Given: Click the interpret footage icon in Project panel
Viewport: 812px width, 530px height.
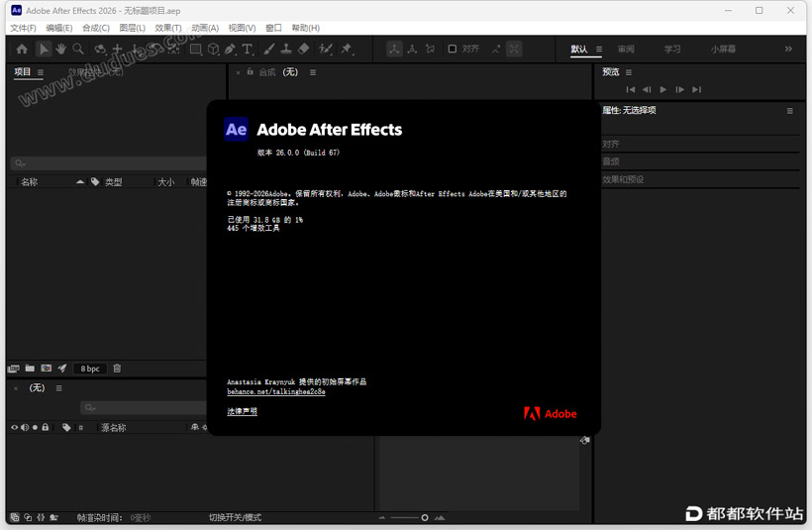Looking at the screenshot, I should tap(14, 369).
